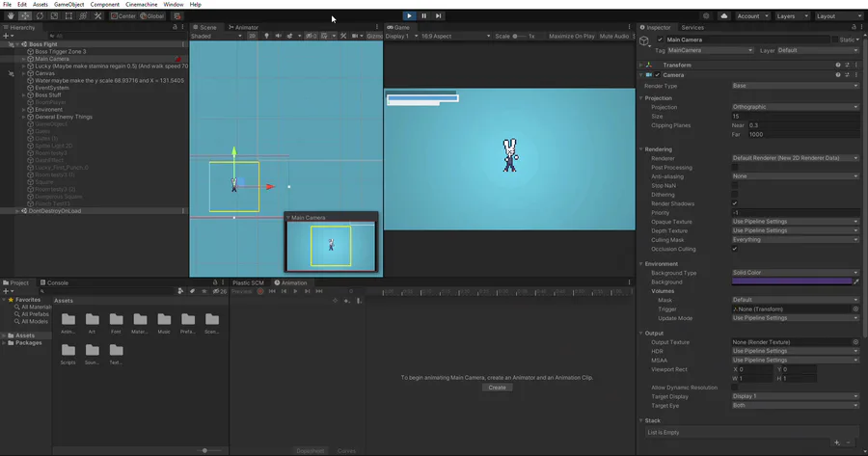Open the Layout dropdown in the top bar
Screen dimensions: 868x456
838,16
